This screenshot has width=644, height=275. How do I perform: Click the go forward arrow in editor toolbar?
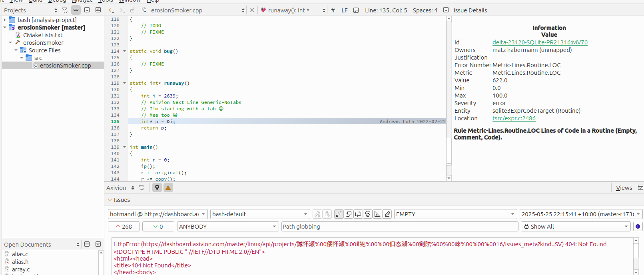coord(122,10)
